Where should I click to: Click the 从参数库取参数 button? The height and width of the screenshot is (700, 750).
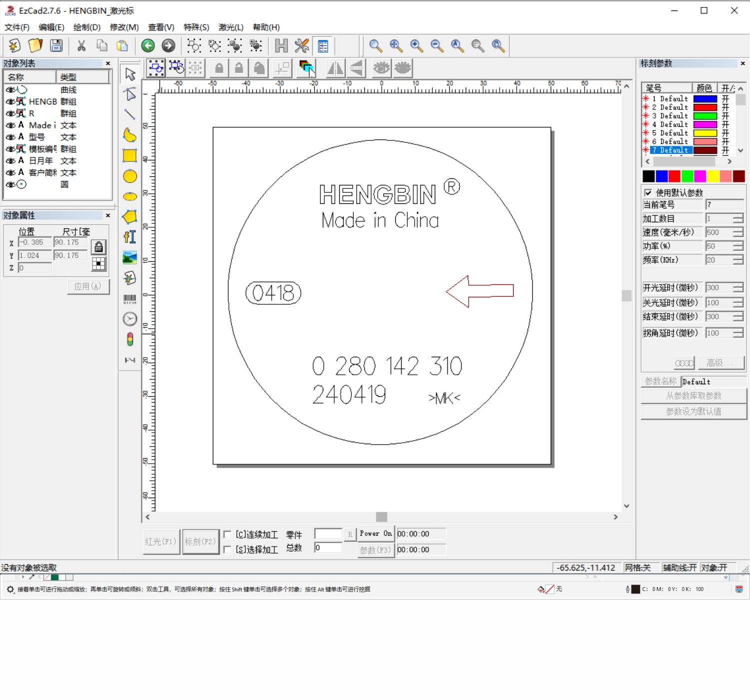tap(694, 396)
